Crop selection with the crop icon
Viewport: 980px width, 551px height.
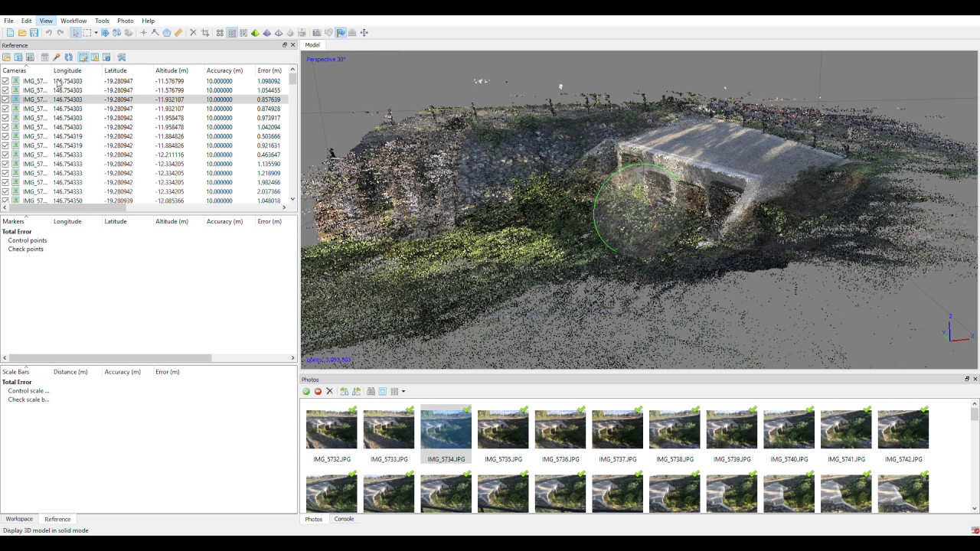(x=205, y=33)
